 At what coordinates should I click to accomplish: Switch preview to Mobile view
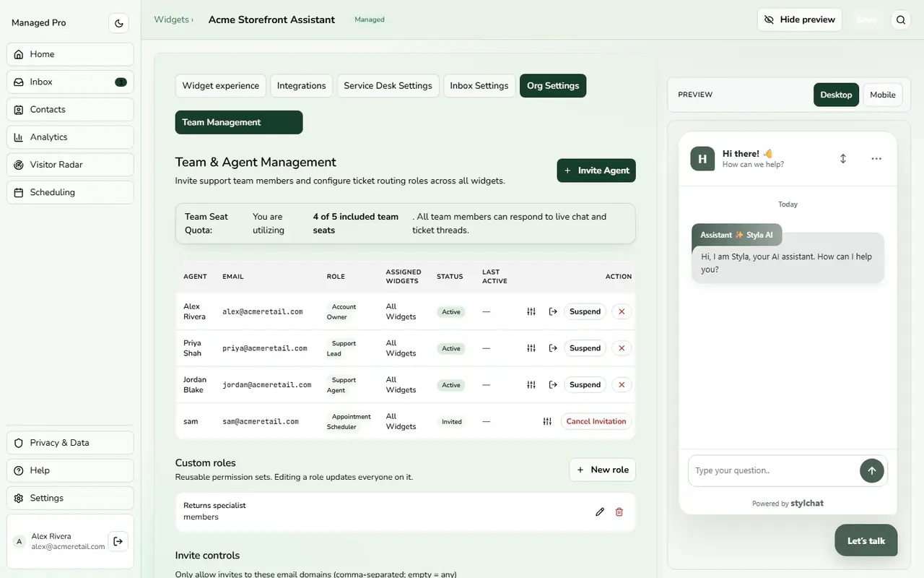(x=882, y=95)
